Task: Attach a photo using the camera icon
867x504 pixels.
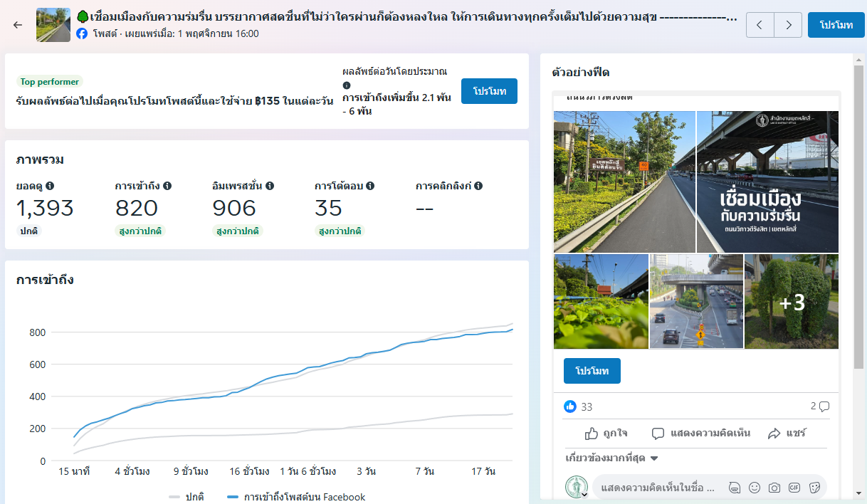Action: [x=774, y=488]
